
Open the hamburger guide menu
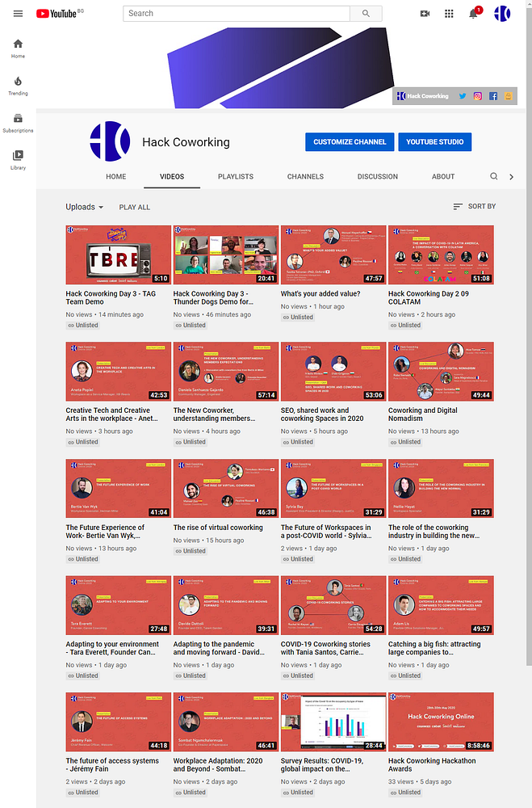tap(18, 14)
